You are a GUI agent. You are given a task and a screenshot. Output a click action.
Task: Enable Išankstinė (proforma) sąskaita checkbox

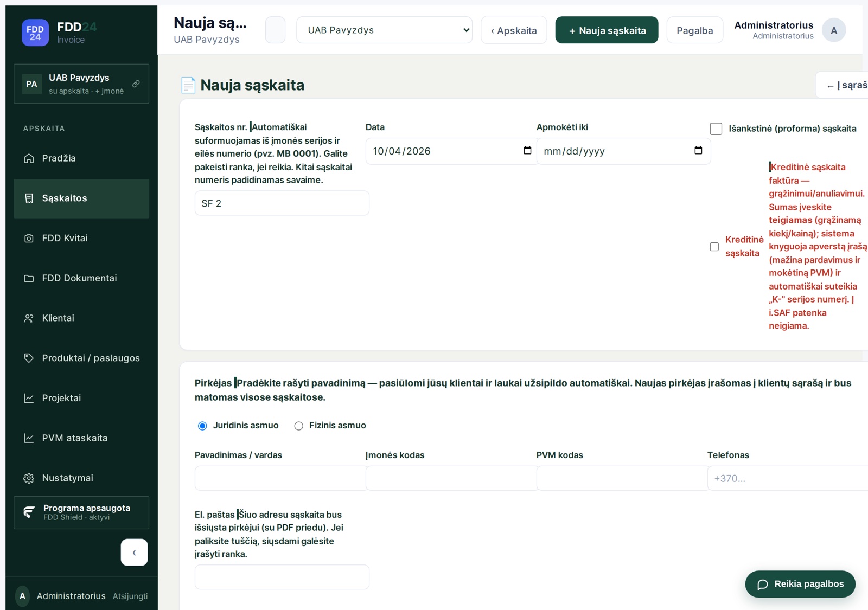[x=716, y=129]
